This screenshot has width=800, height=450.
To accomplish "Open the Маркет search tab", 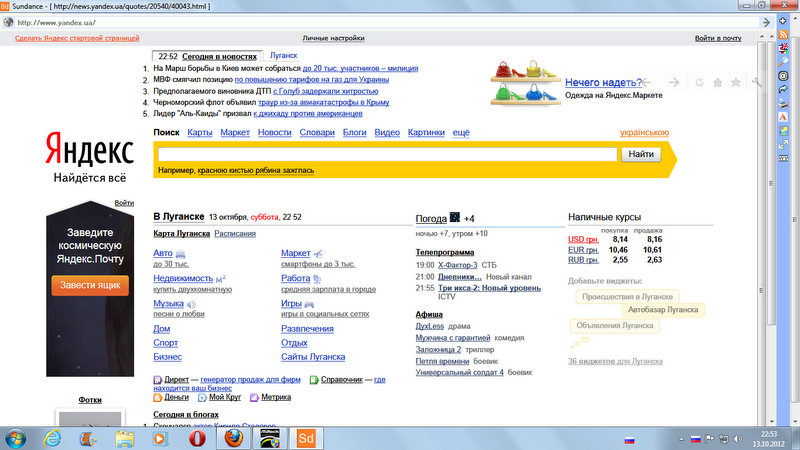I will (x=235, y=132).
